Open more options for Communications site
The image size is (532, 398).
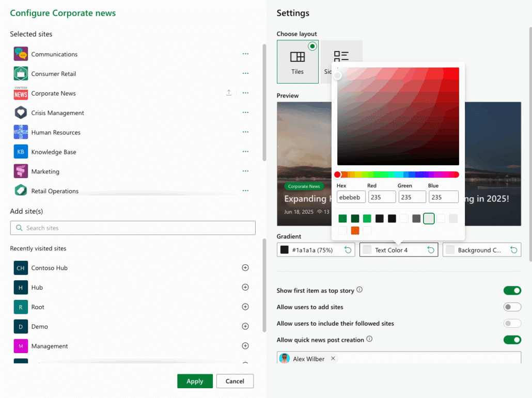(x=245, y=54)
